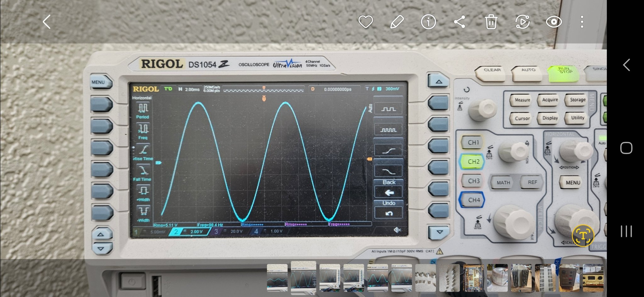Select the Period measurement icon
Screen dimensions: 644x297
[143, 111]
